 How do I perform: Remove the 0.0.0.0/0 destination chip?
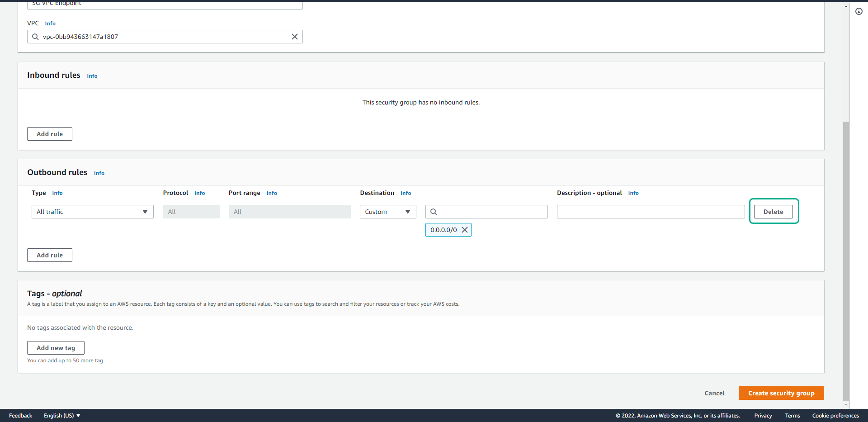click(464, 230)
